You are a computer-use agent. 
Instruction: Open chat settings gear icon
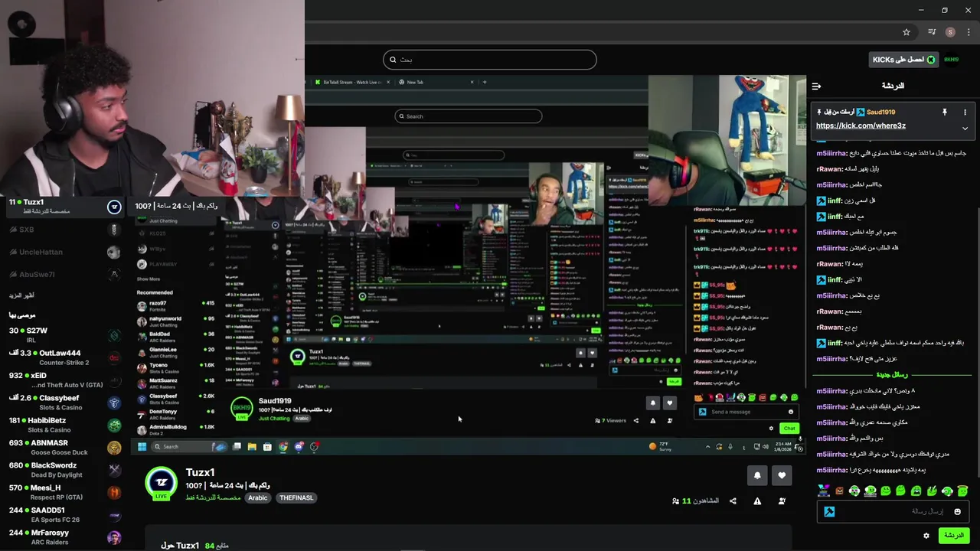[x=926, y=536]
